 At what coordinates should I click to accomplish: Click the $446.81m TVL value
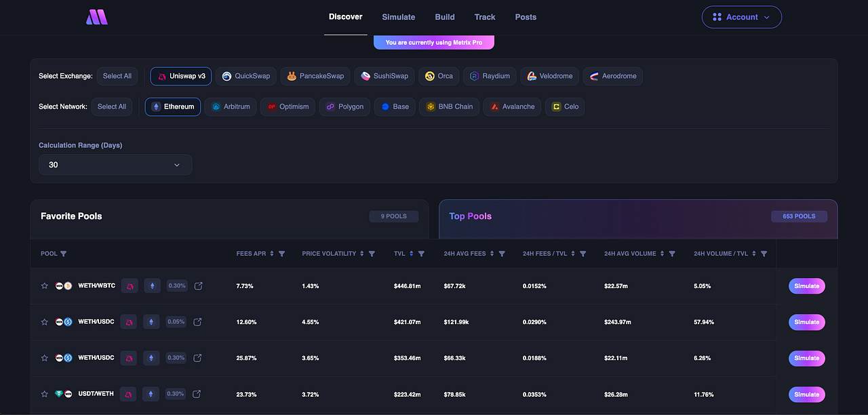[x=408, y=286]
